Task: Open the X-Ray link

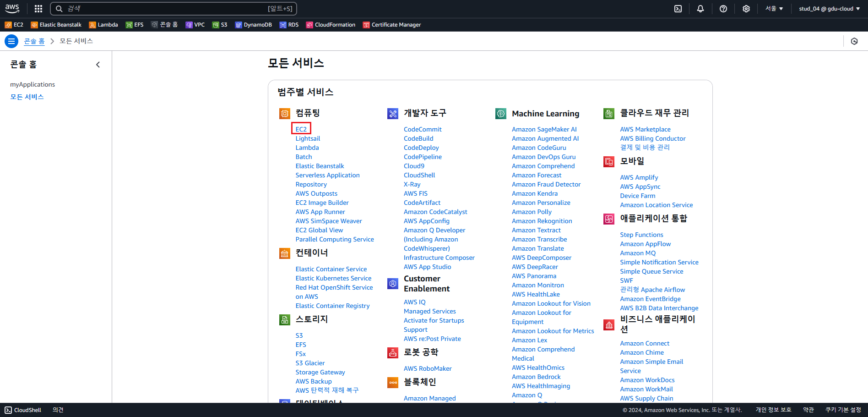Action: (x=412, y=184)
